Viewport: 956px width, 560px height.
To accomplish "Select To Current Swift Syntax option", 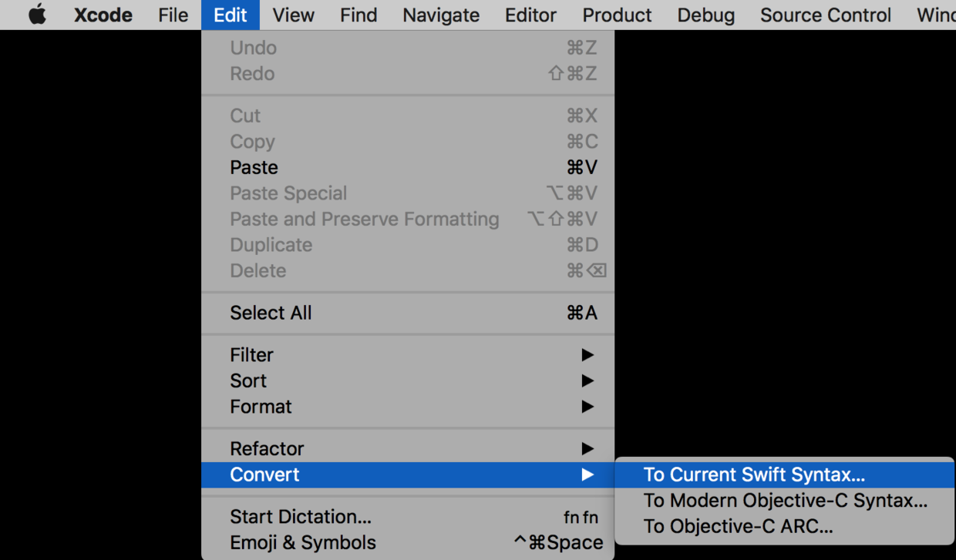I will [x=754, y=474].
